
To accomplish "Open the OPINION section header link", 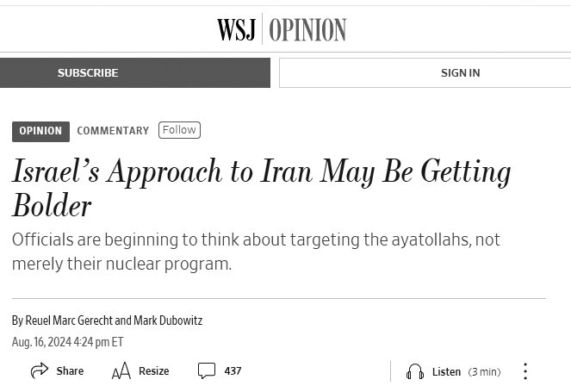I will tap(307, 30).
